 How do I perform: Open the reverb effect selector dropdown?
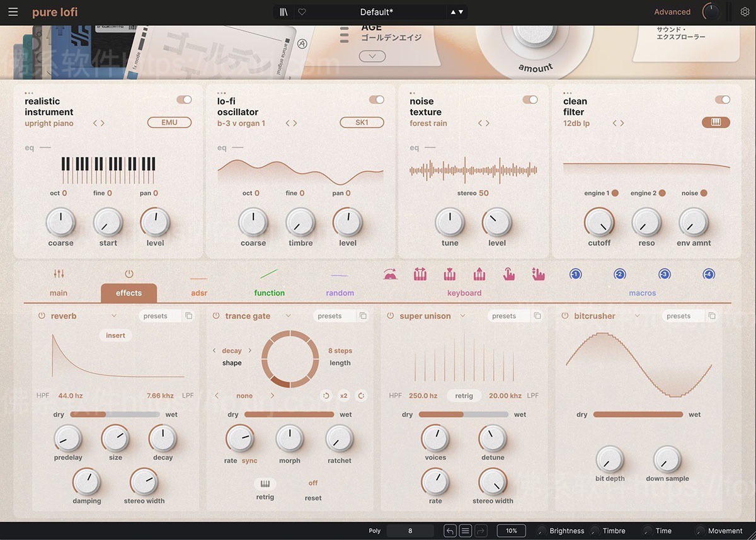[114, 316]
